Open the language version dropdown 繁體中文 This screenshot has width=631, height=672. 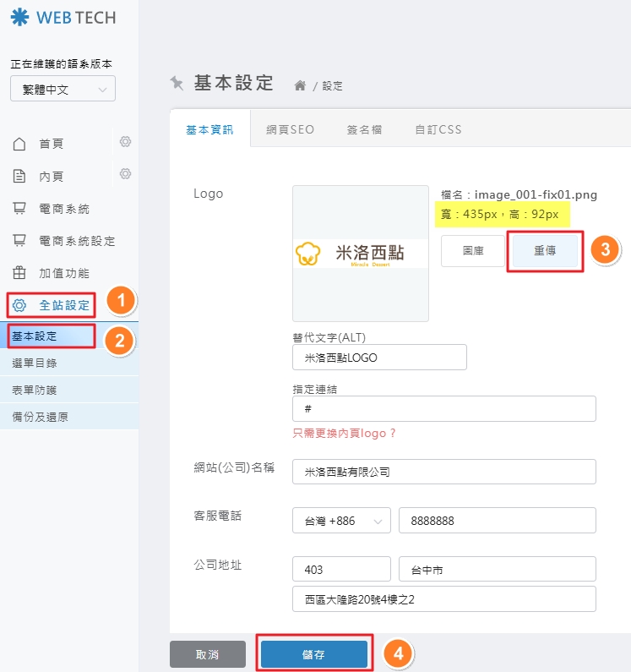pos(63,89)
